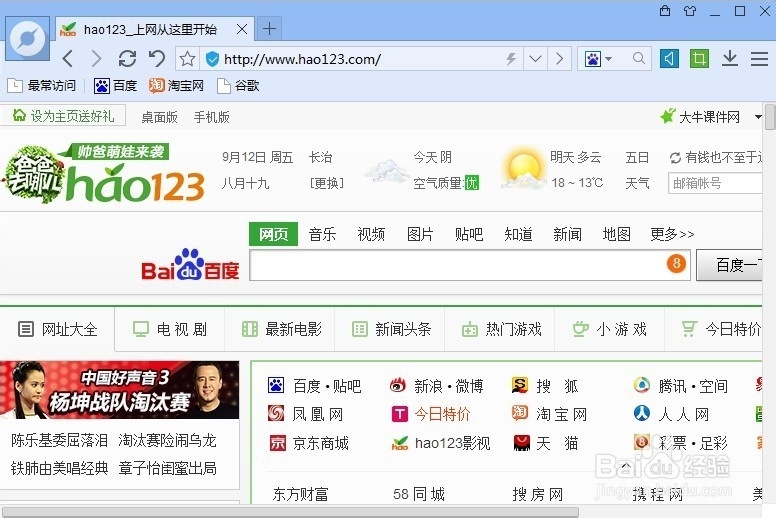Select the 地图 search tab
The width and height of the screenshot is (776, 518).
click(616, 234)
